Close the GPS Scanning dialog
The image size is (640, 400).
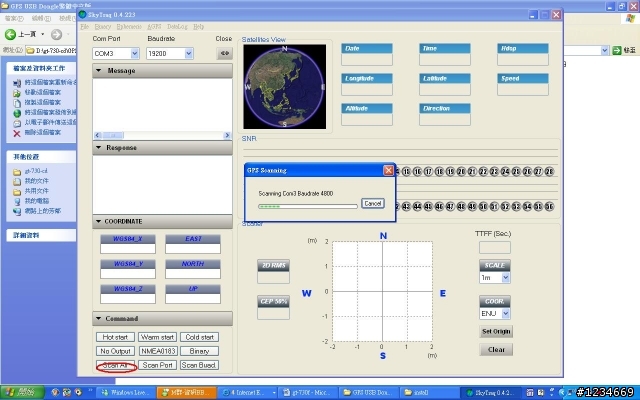[389, 170]
